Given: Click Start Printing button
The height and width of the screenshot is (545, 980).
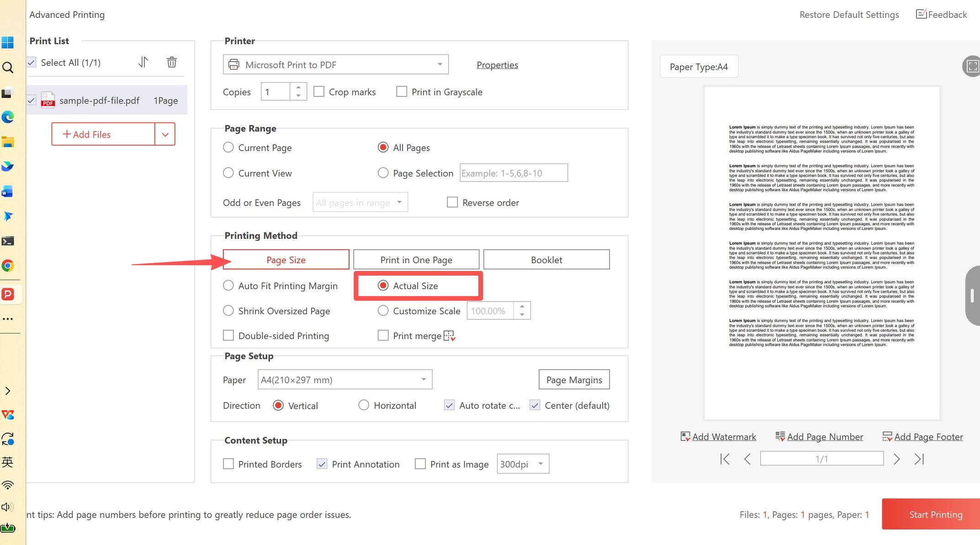Looking at the screenshot, I should coord(931,514).
